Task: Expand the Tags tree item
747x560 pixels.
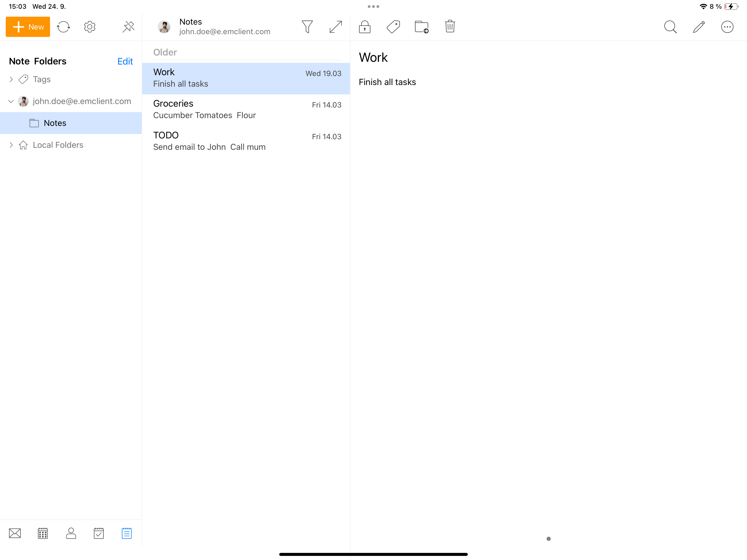Action: pyautogui.click(x=11, y=79)
